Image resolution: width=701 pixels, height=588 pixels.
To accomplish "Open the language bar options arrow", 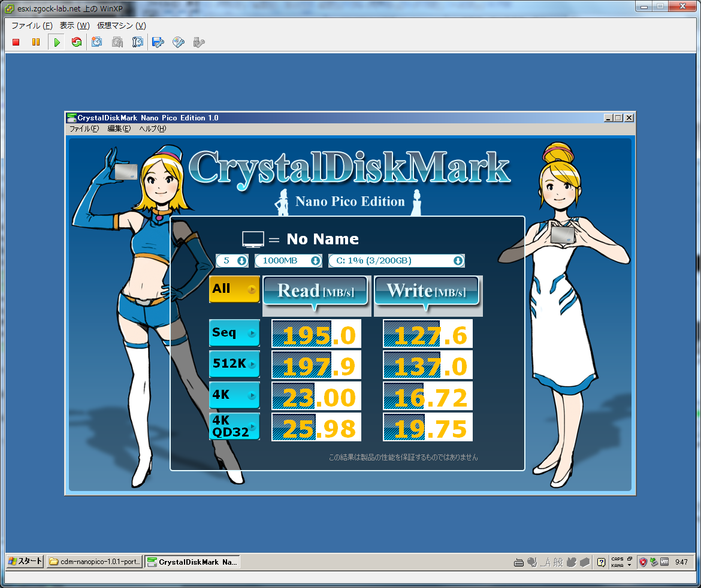I will tap(630, 565).
